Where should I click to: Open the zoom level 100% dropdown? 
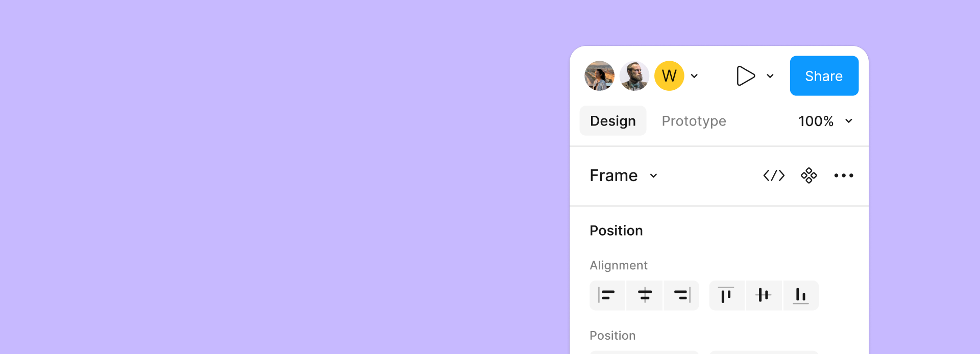[x=825, y=121]
